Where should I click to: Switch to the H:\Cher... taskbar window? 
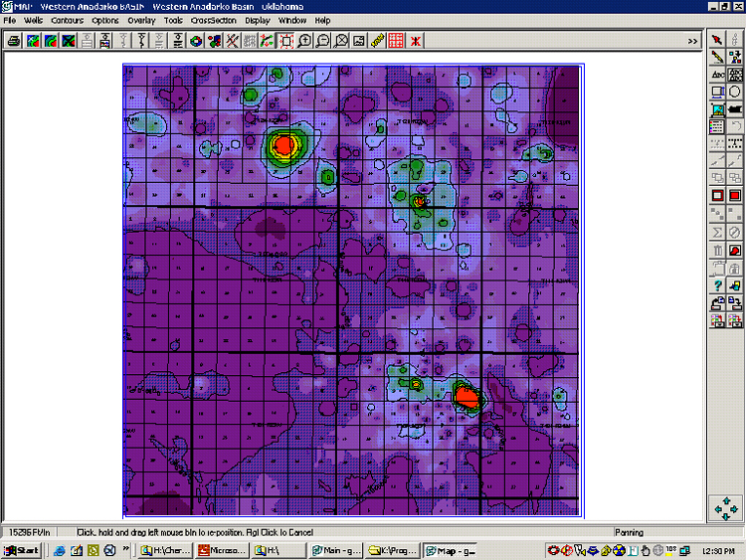pos(165,550)
